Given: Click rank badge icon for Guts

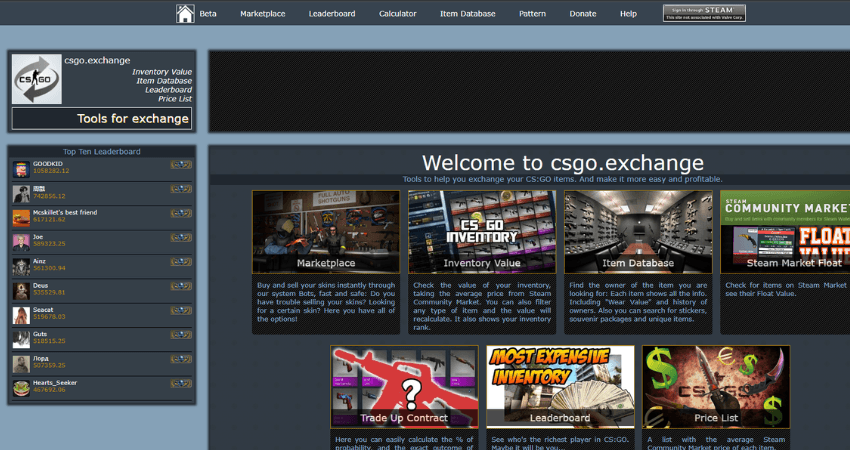Looking at the screenshot, I should [181, 335].
